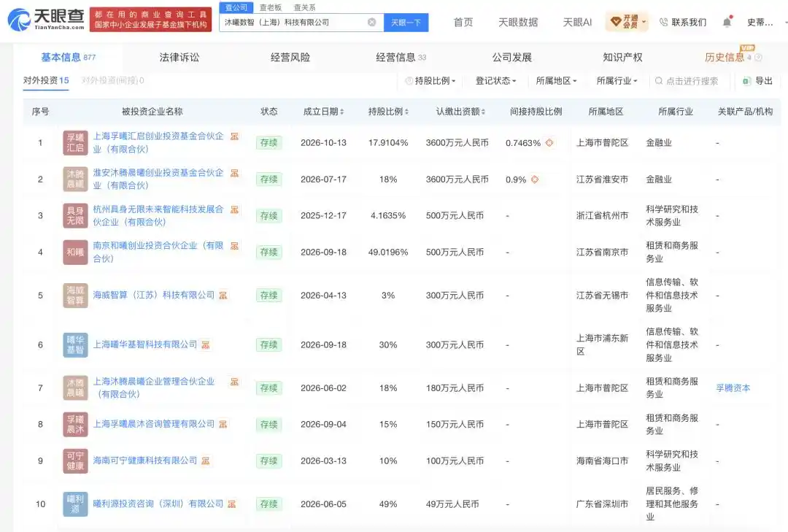This screenshot has height=532, width=788.
Task: Click the 和曦 company logo
Action: pyautogui.click(x=75, y=252)
